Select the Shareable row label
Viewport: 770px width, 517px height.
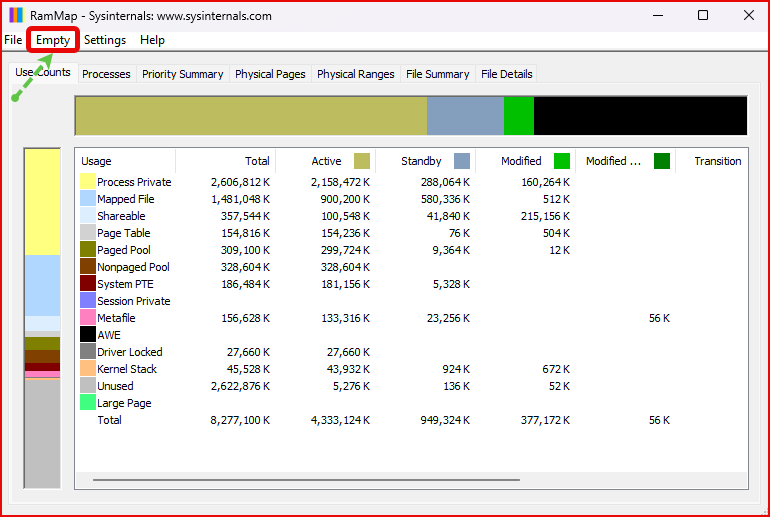(121, 216)
